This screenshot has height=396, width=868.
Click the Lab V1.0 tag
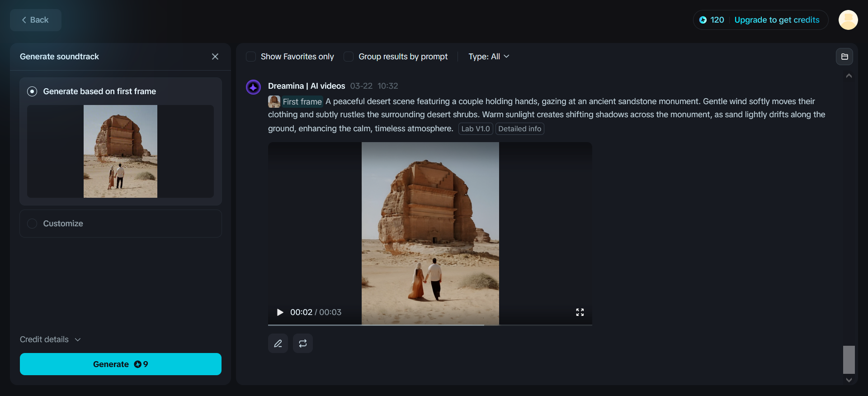pyautogui.click(x=476, y=129)
